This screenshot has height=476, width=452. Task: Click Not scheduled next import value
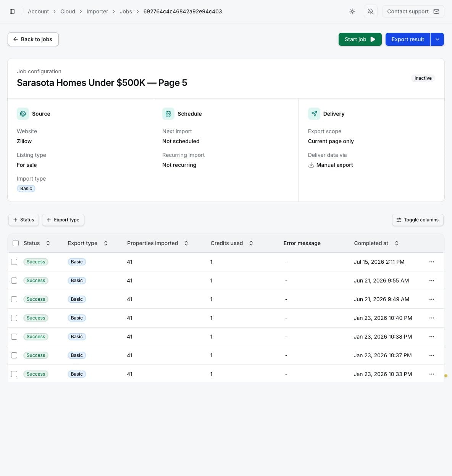tap(181, 141)
